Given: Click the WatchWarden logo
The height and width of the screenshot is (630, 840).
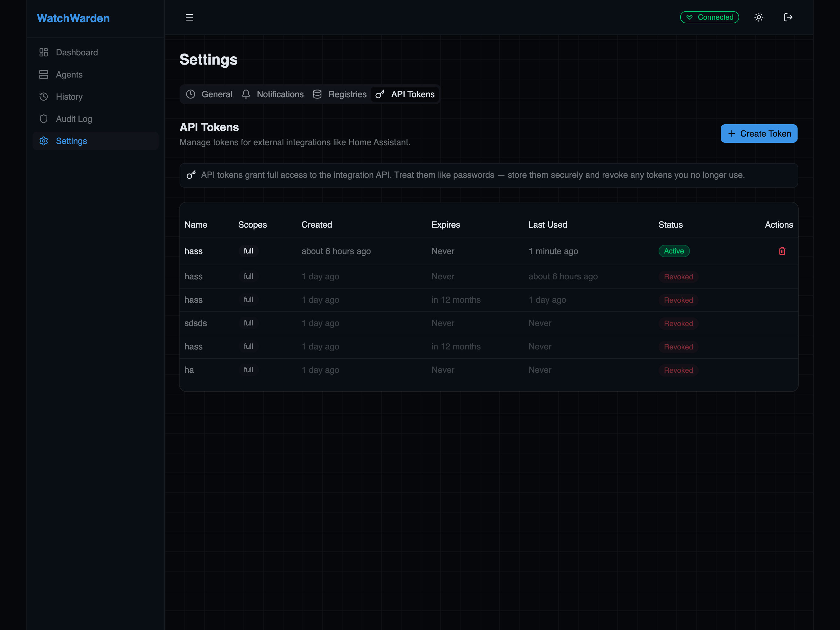Looking at the screenshot, I should click(73, 18).
